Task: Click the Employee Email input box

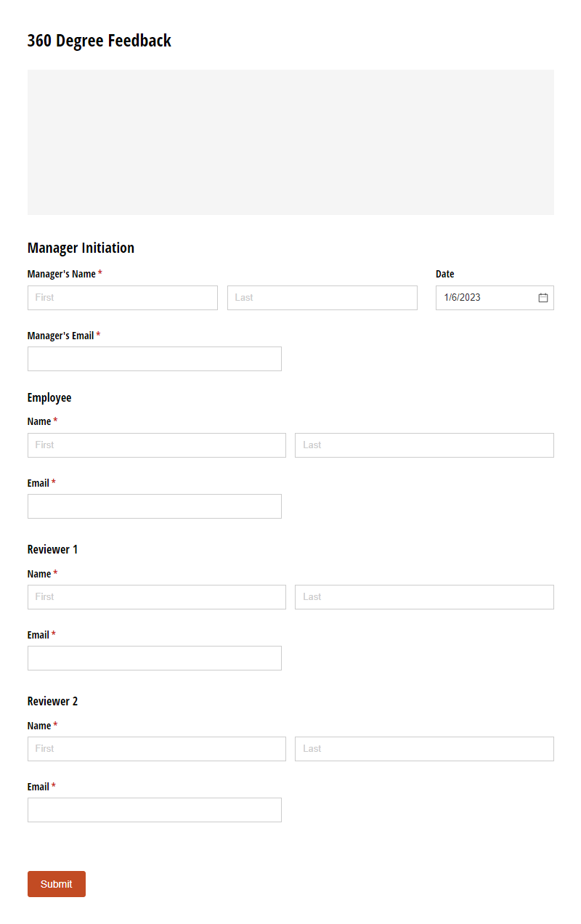Action: (x=154, y=506)
